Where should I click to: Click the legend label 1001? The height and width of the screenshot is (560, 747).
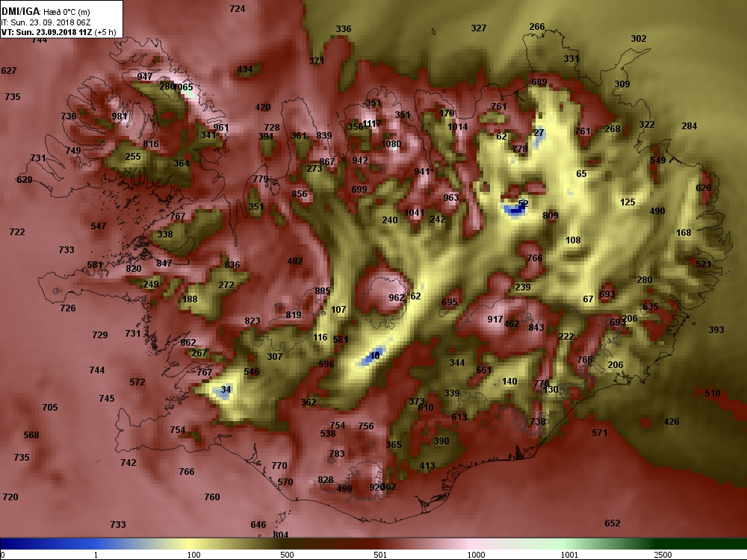569,555
